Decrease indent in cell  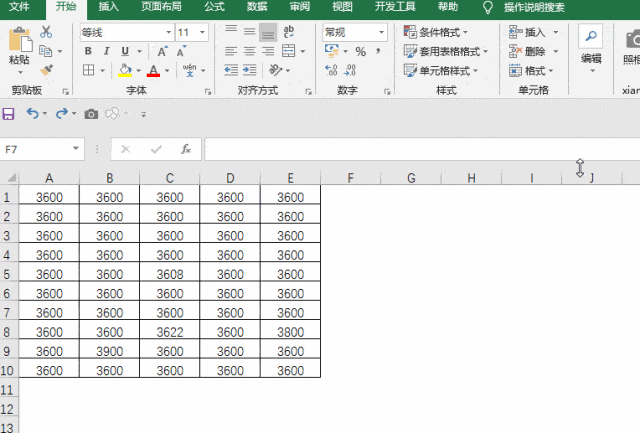tap(231, 70)
